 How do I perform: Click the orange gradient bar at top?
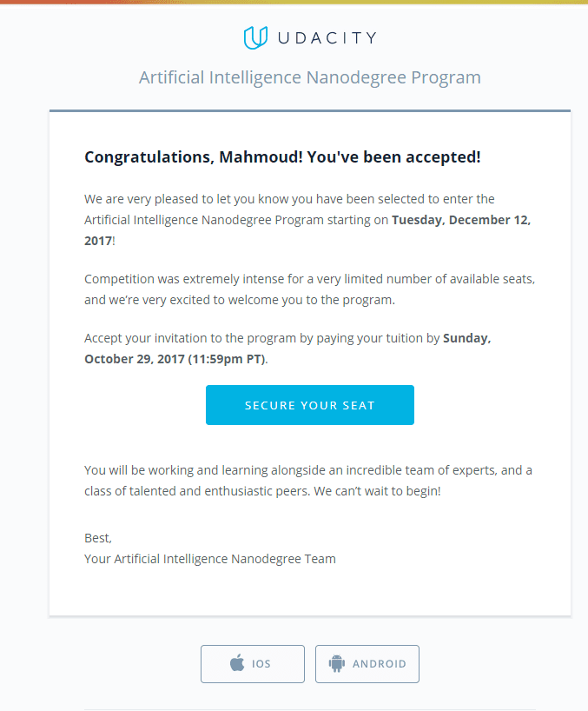(294, 2)
